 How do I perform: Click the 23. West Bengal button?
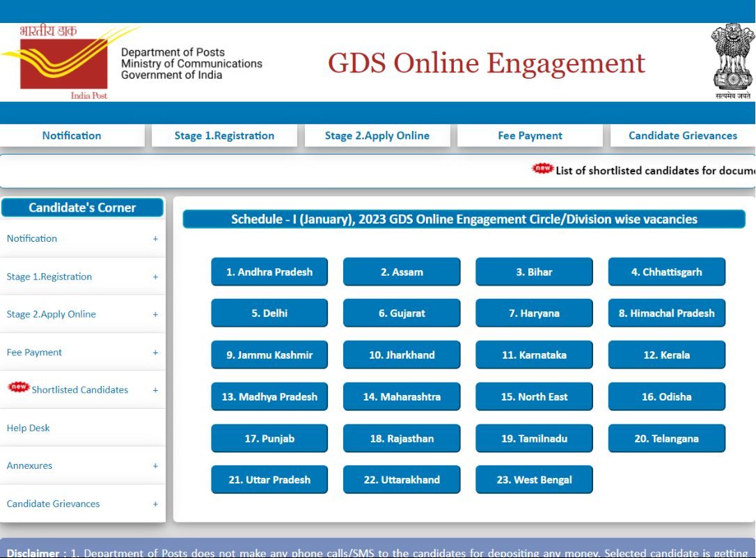point(534,480)
